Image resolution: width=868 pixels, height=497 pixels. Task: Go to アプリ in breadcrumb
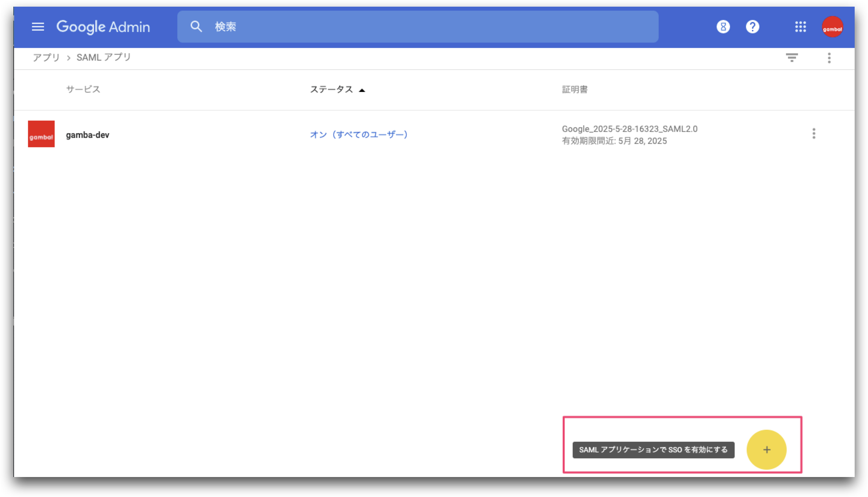coord(46,57)
